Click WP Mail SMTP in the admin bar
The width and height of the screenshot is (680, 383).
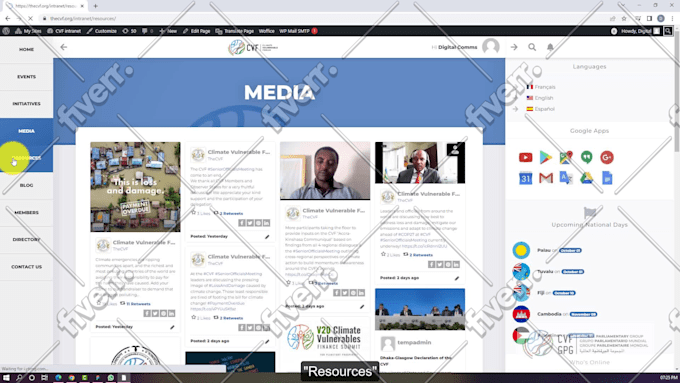(x=298, y=31)
